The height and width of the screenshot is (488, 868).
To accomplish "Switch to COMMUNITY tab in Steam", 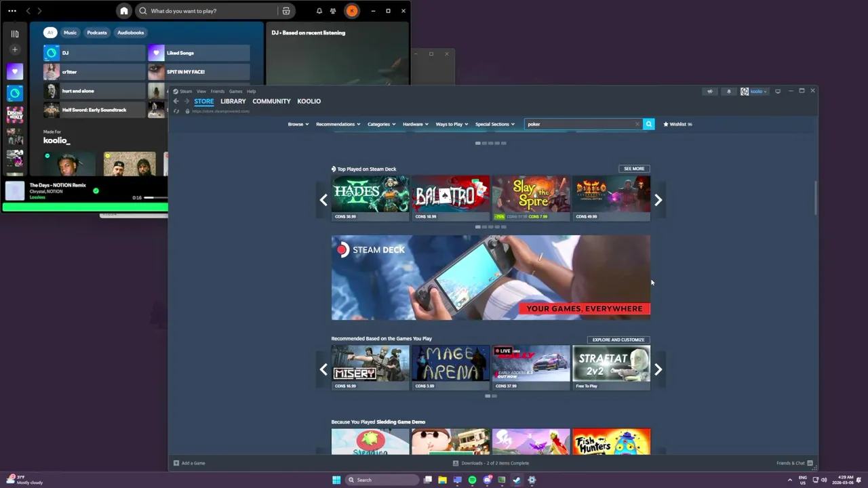I will coord(271,101).
